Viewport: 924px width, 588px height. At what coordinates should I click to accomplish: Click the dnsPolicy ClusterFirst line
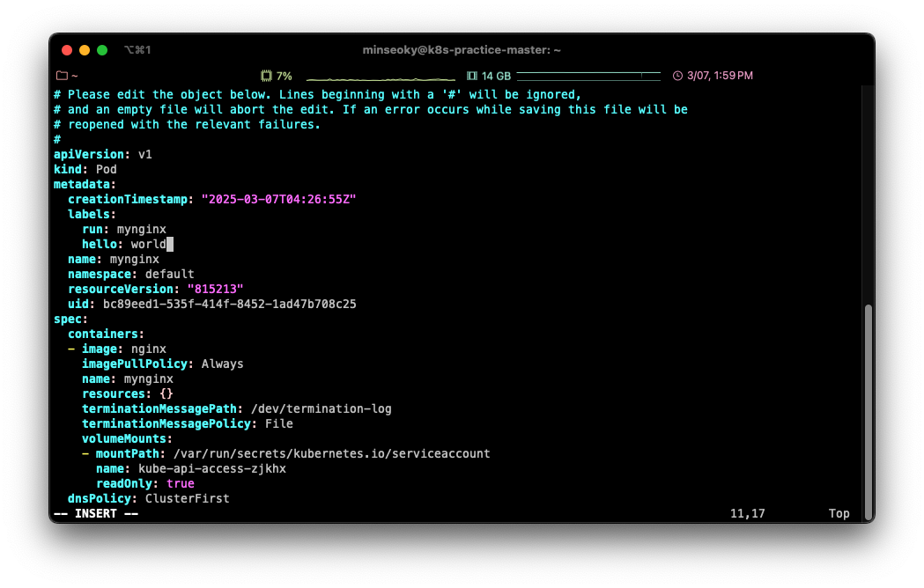pyautogui.click(x=148, y=498)
